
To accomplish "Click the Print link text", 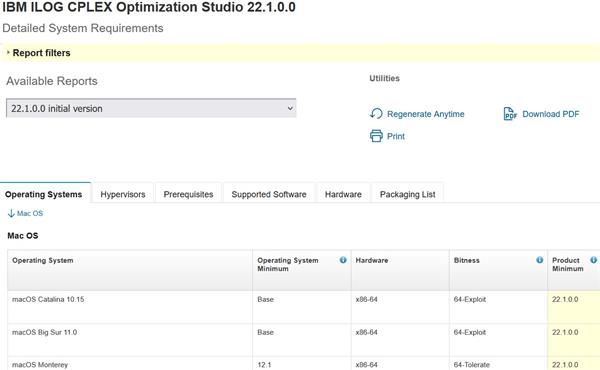I will 396,136.
